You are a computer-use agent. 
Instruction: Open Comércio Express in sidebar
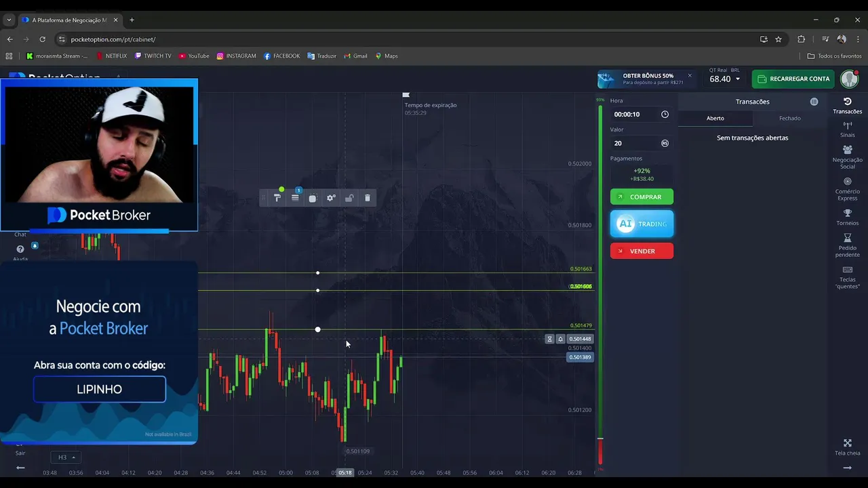pyautogui.click(x=847, y=189)
